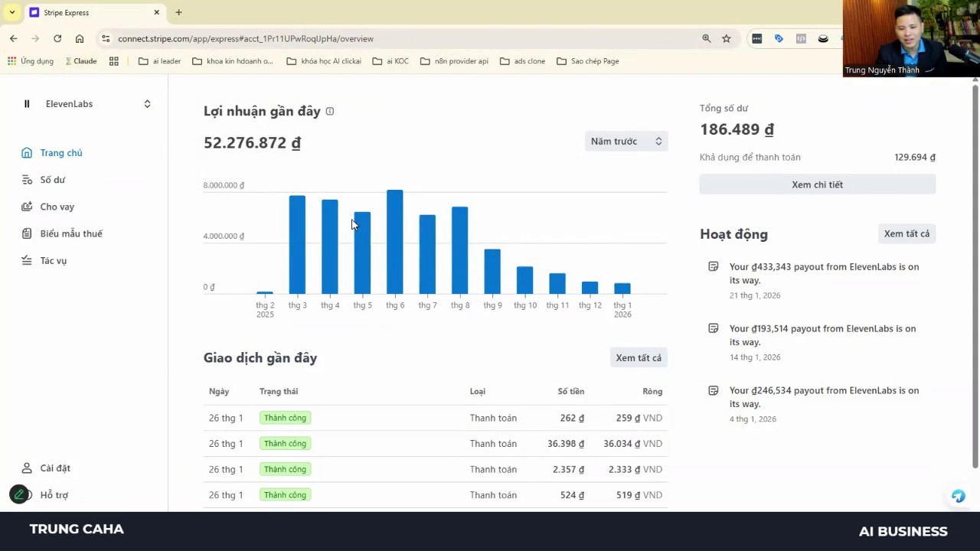Open the Hỗ trợ support menu item

click(x=54, y=495)
